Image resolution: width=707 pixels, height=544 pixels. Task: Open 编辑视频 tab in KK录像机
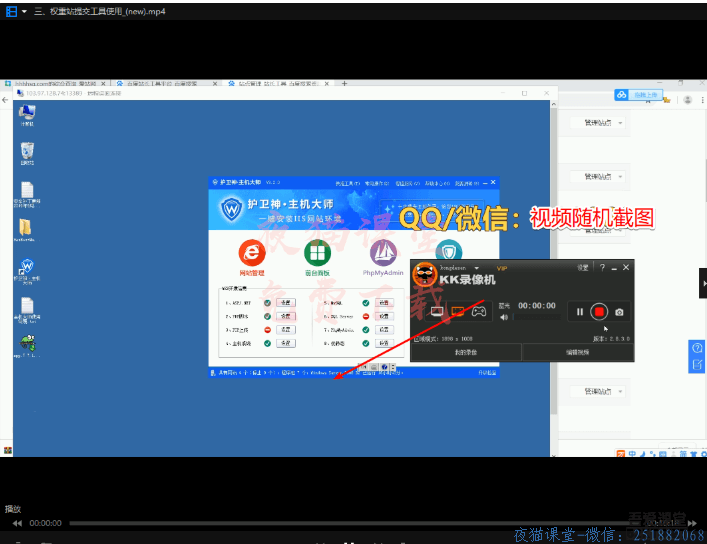coord(578,352)
